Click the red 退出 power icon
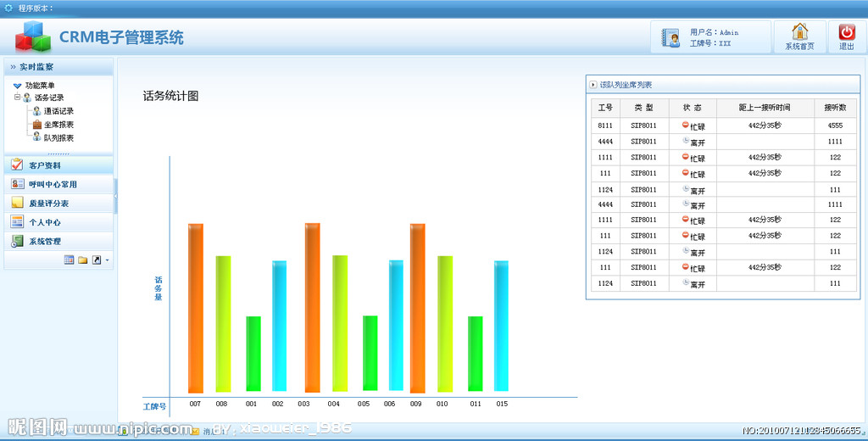The width and height of the screenshot is (868, 441). point(847,32)
